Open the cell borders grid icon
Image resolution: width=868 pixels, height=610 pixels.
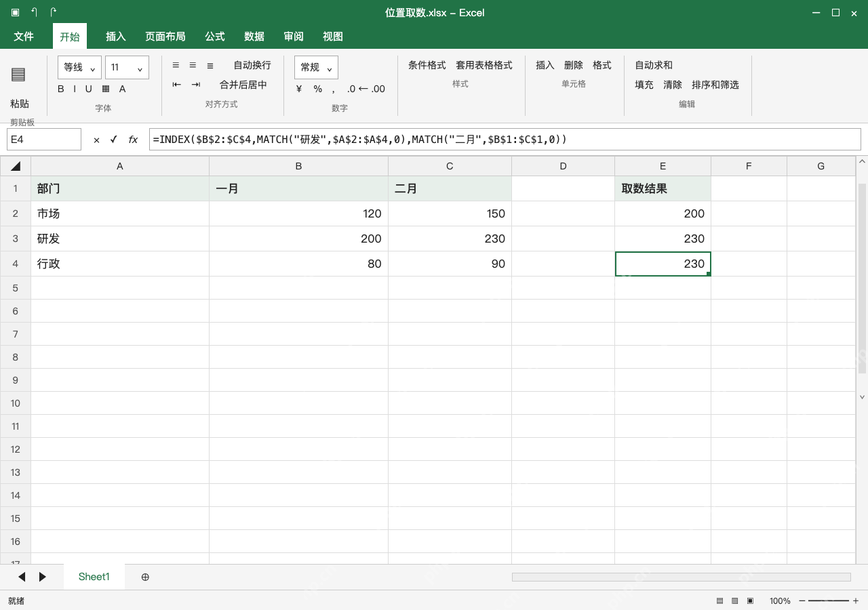click(x=106, y=89)
